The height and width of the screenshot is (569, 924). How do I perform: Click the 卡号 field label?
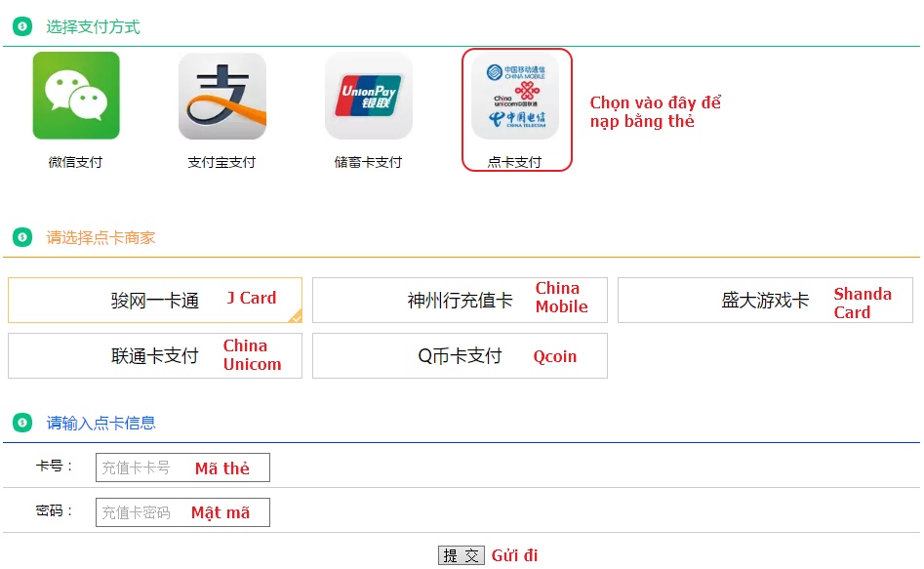click(x=54, y=466)
